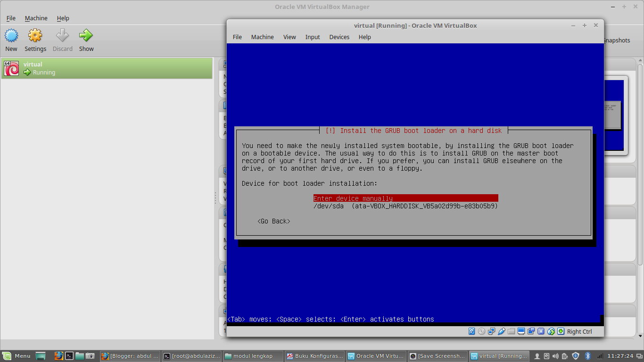Click USB devices icon in VM status bar
Image resolution: width=644 pixels, height=362 pixels.
(502, 331)
